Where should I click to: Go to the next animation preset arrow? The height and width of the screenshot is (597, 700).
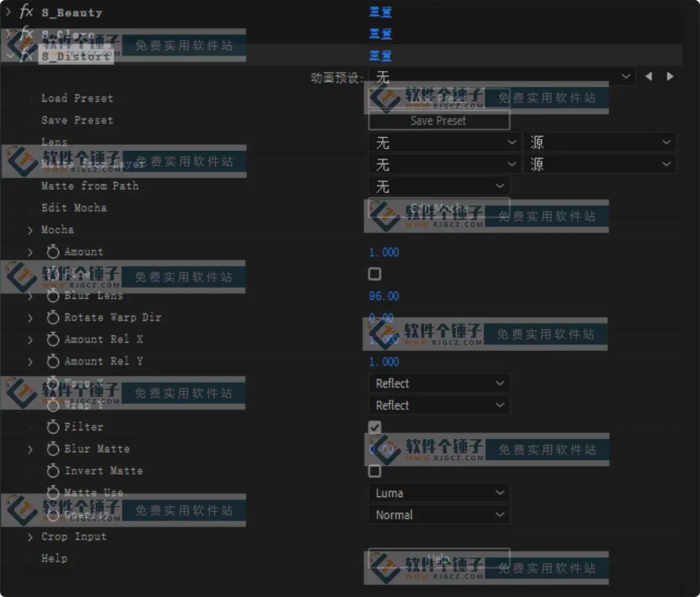[670, 76]
